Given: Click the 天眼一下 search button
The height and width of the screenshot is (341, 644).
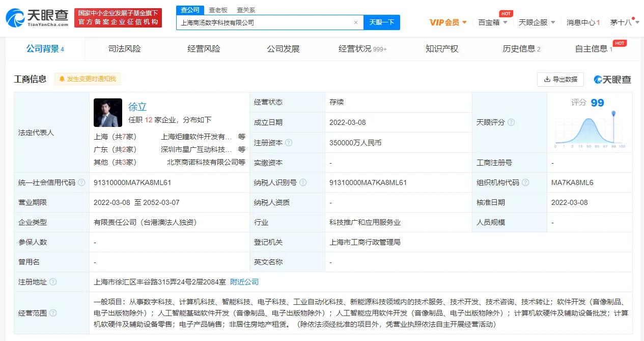Looking at the screenshot, I should click(382, 22).
